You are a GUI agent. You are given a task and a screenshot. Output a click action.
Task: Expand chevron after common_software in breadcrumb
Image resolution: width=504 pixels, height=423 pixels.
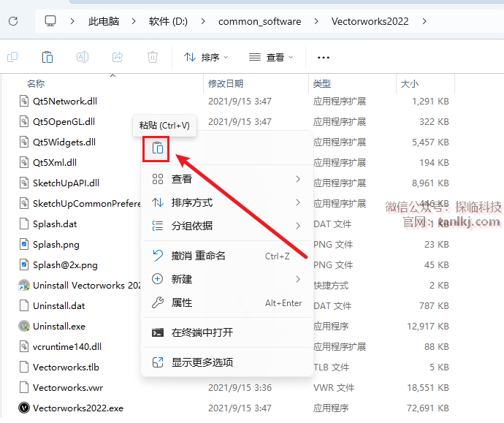point(316,21)
